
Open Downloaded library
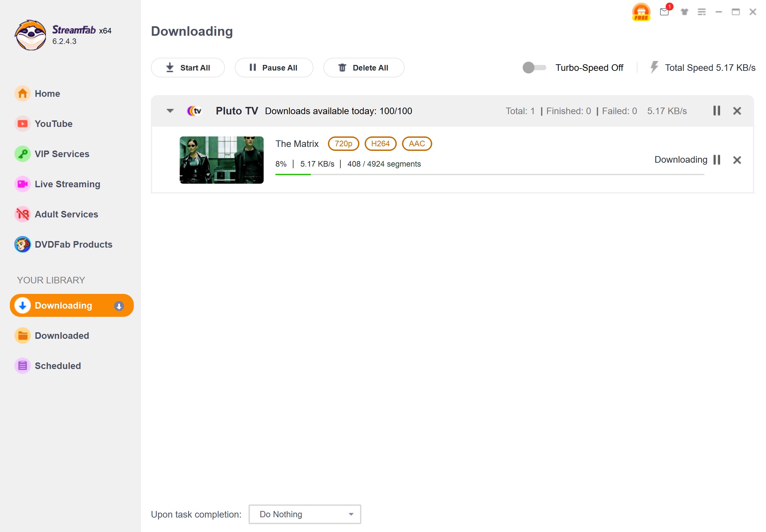click(62, 336)
